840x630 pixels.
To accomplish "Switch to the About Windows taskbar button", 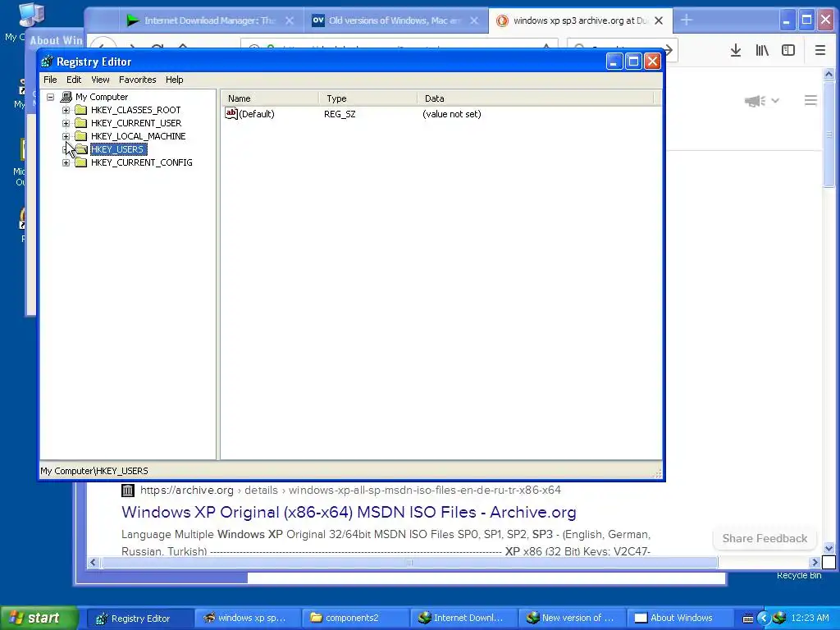I will point(678,618).
